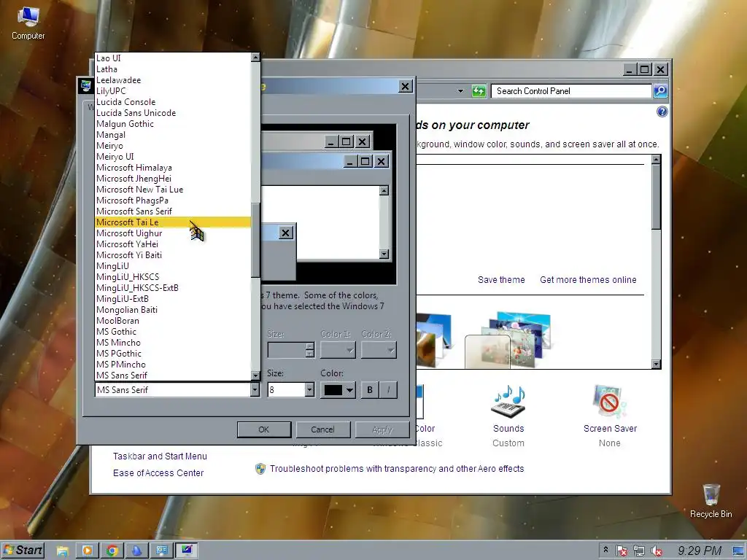Click the Save theme link

click(501, 279)
